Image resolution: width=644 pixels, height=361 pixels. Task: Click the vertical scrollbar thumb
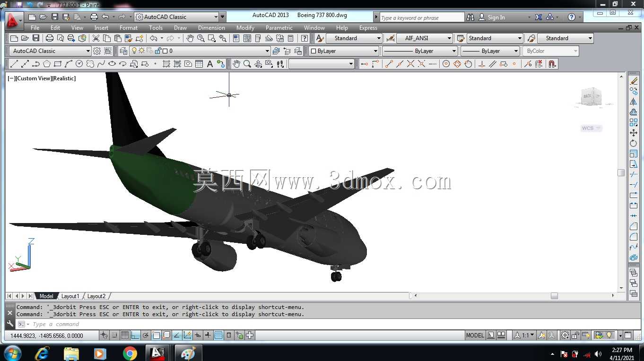[621, 173]
